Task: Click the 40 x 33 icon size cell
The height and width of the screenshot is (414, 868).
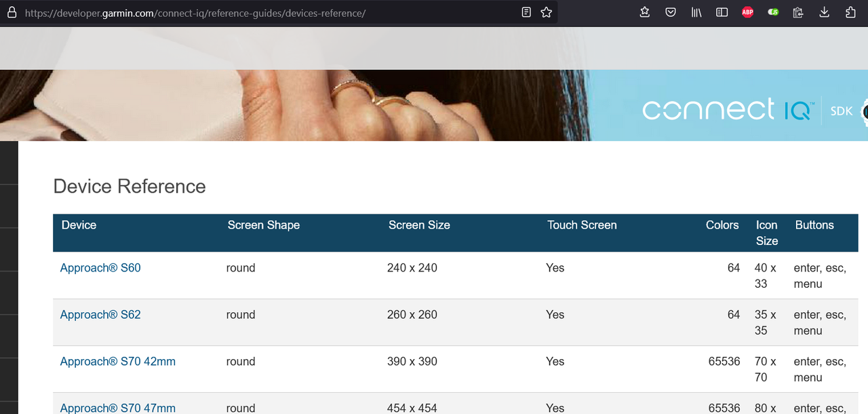Action: coord(766,276)
